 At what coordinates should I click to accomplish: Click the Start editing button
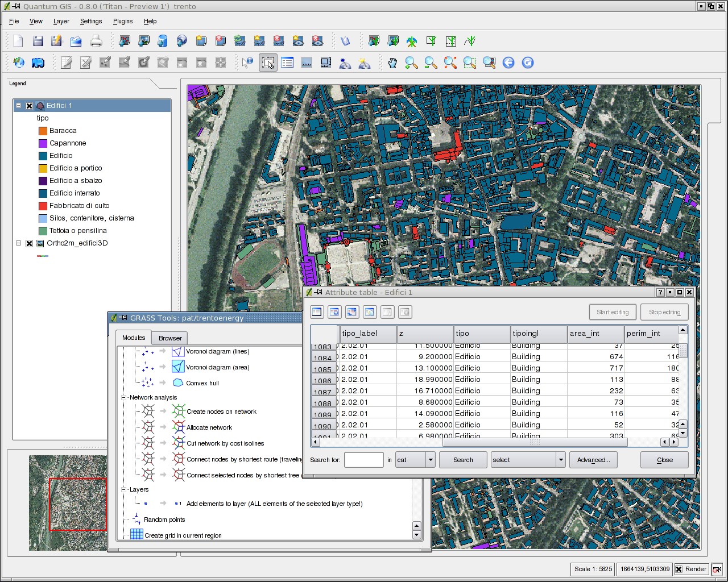[613, 311]
